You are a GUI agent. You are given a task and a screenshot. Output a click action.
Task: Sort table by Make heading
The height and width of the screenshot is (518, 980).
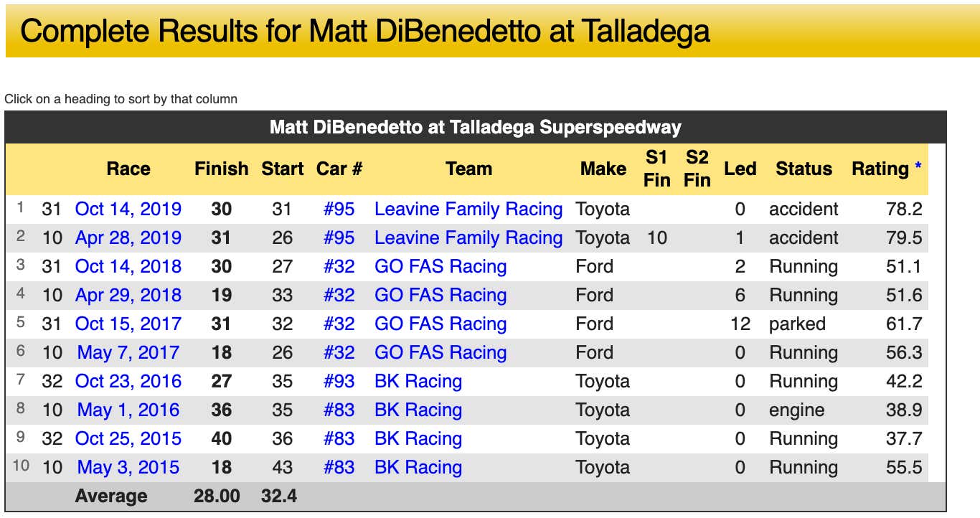603,169
